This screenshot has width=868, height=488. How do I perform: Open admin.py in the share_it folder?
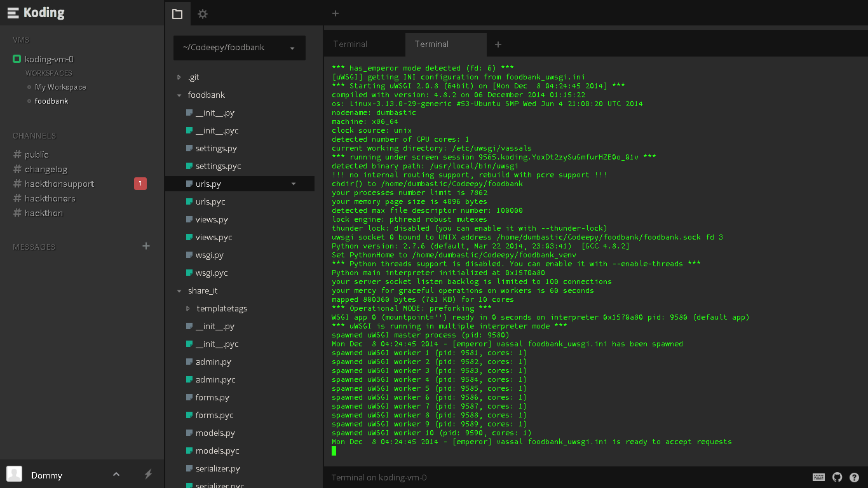tap(213, 362)
